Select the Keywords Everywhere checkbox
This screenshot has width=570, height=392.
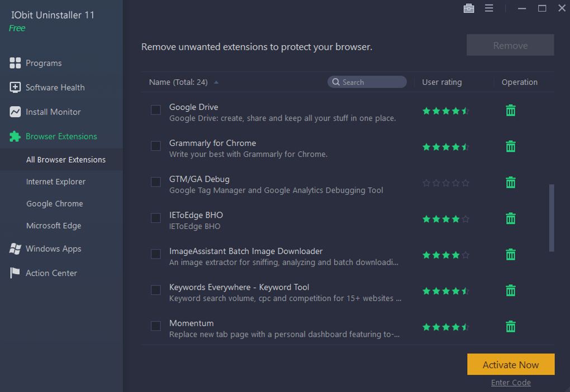point(156,290)
